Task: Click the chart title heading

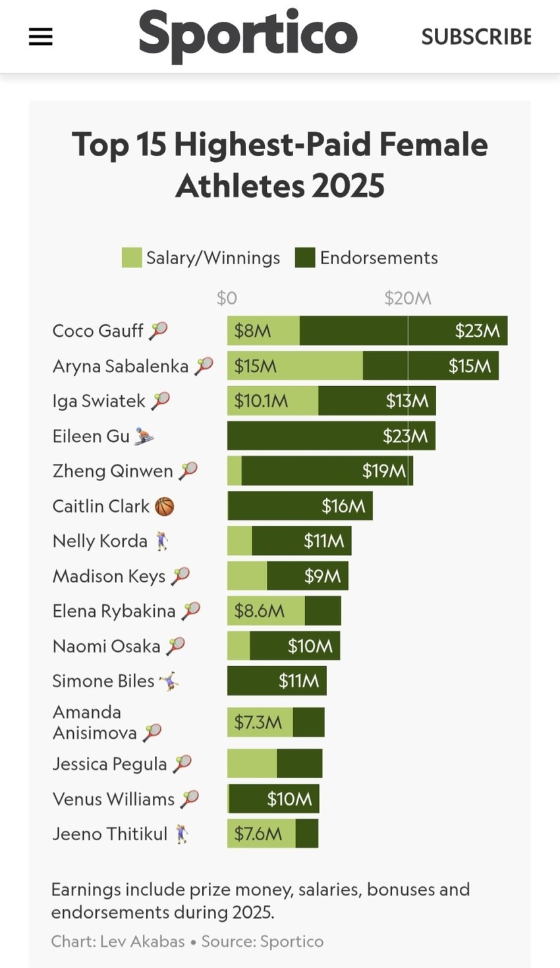Action: click(280, 165)
